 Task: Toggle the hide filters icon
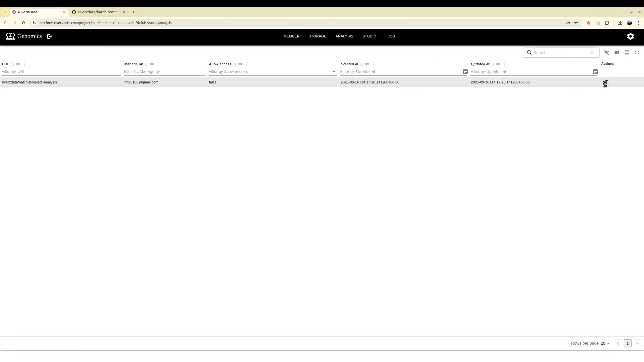pyautogui.click(x=607, y=53)
